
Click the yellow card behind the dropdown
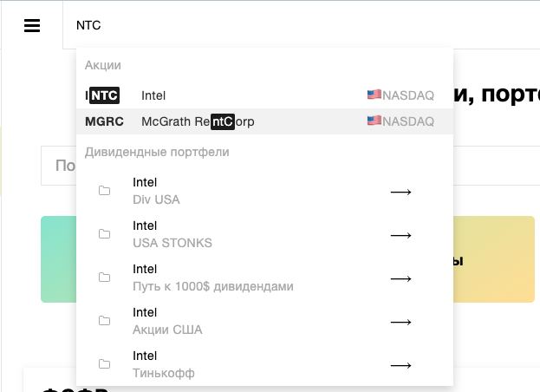click(x=494, y=259)
